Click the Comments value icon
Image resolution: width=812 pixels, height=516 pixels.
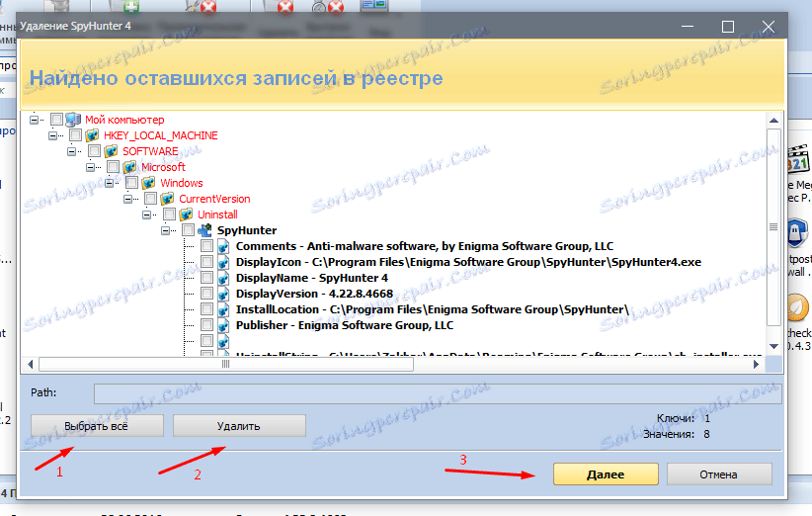pos(223,246)
